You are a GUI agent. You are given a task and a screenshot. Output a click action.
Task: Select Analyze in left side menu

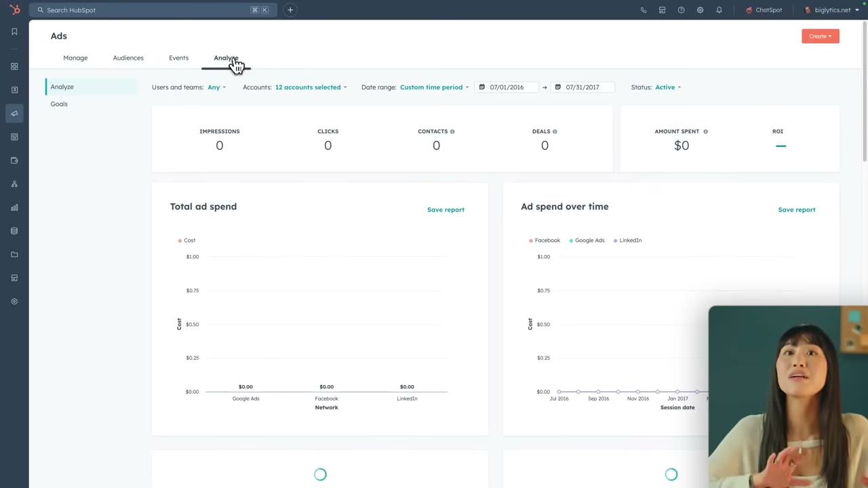pyautogui.click(x=92, y=87)
